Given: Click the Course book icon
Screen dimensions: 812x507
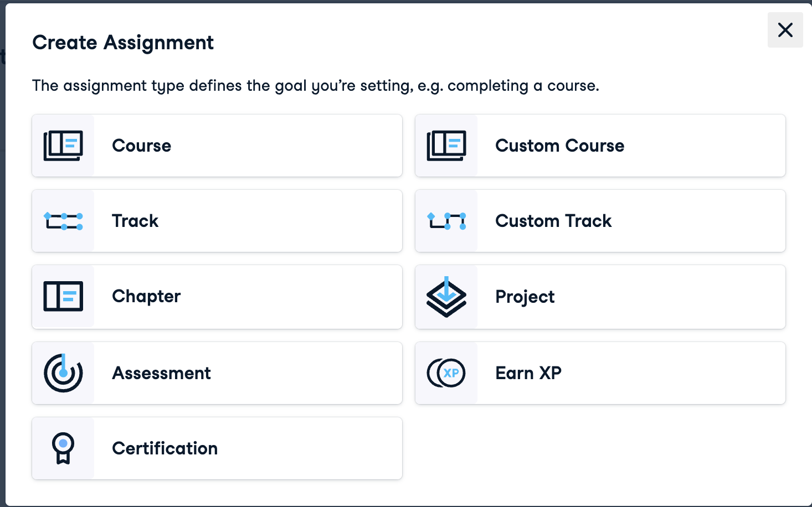Looking at the screenshot, I should tap(63, 146).
